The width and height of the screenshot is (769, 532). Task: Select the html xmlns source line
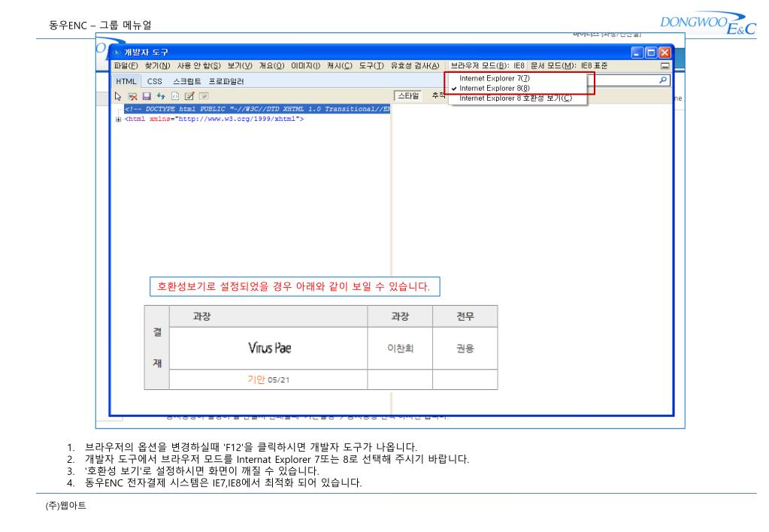click(214, 119)
